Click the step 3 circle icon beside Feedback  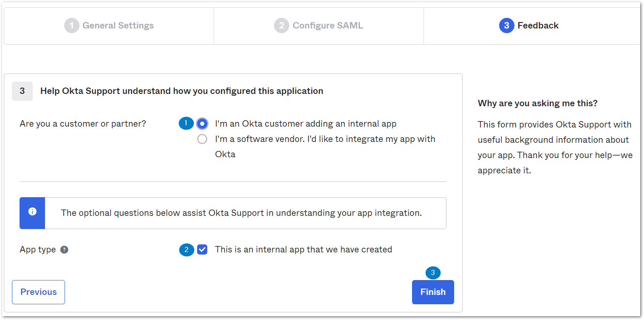tap(507, 25)
